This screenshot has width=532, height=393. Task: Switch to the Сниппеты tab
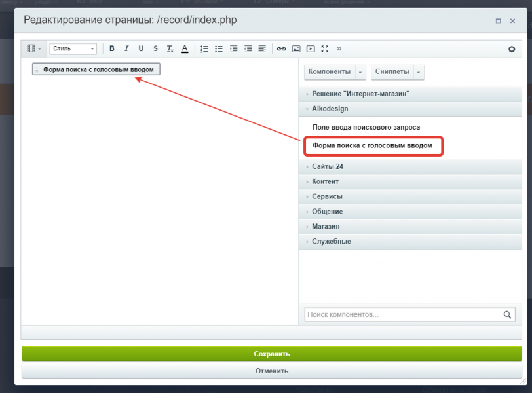(x=392, y=71)
